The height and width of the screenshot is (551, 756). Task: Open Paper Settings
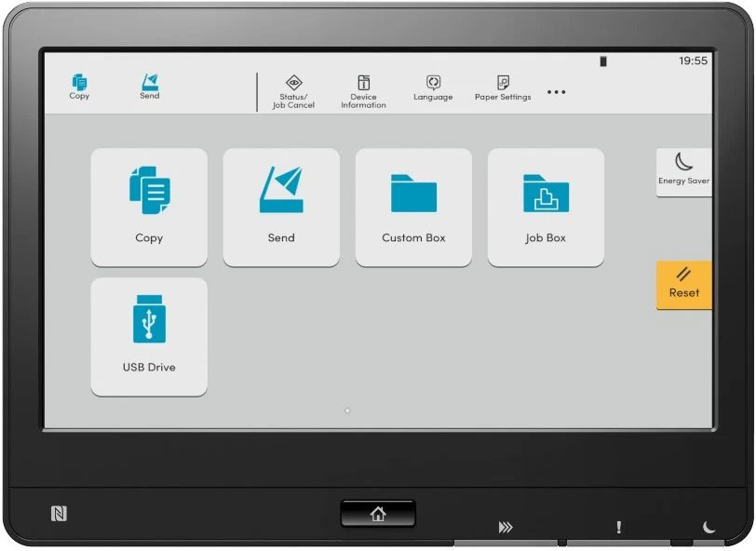coord(502,88)
